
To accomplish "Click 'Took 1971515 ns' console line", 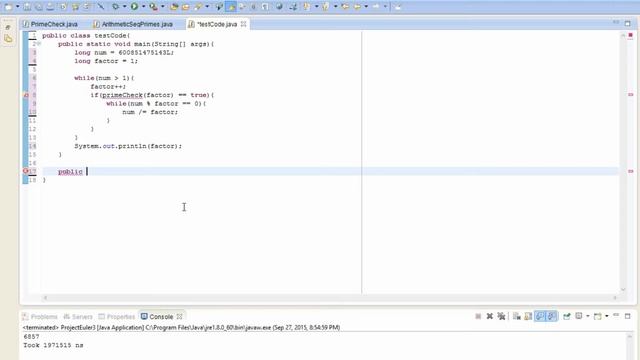I will (53, 345).
